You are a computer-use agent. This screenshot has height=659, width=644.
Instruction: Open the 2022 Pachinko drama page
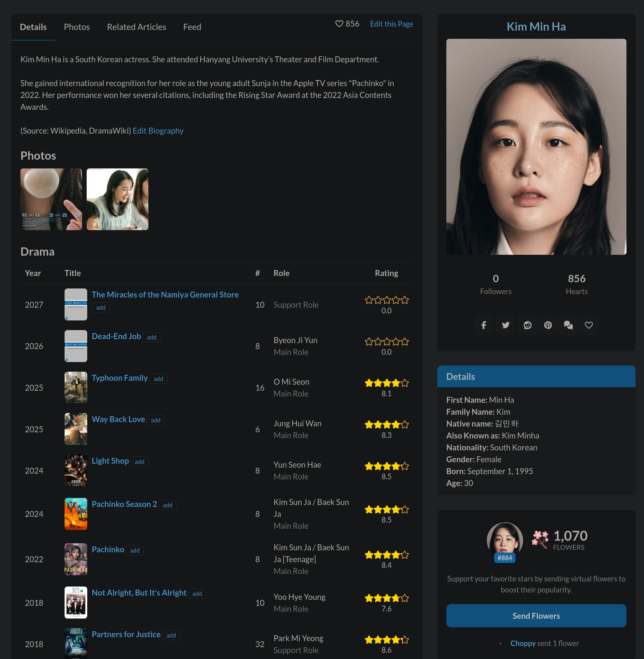108,549
